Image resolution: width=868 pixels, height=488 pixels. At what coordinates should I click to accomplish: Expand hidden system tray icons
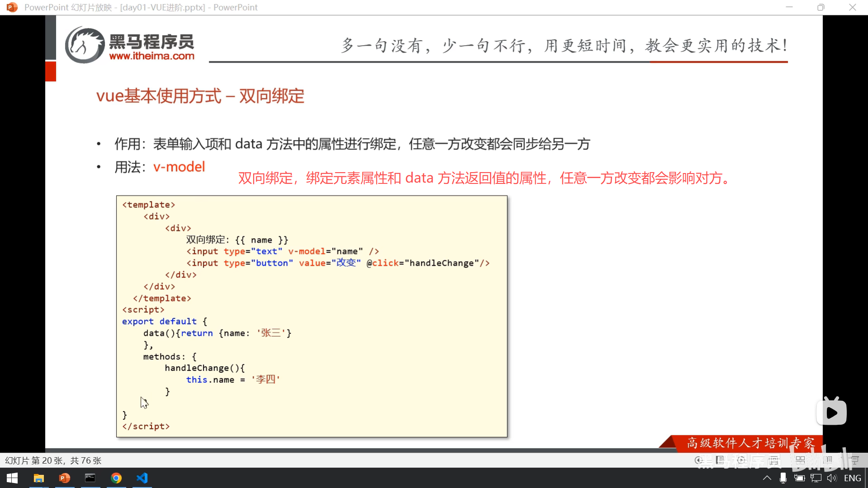click(x=767, y=478)
